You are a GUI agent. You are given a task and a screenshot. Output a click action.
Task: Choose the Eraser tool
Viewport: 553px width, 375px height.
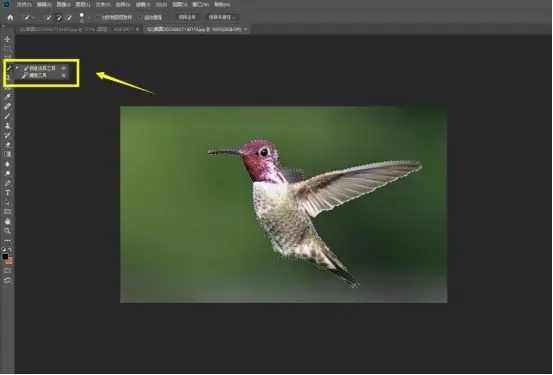(x=7, y=145)
